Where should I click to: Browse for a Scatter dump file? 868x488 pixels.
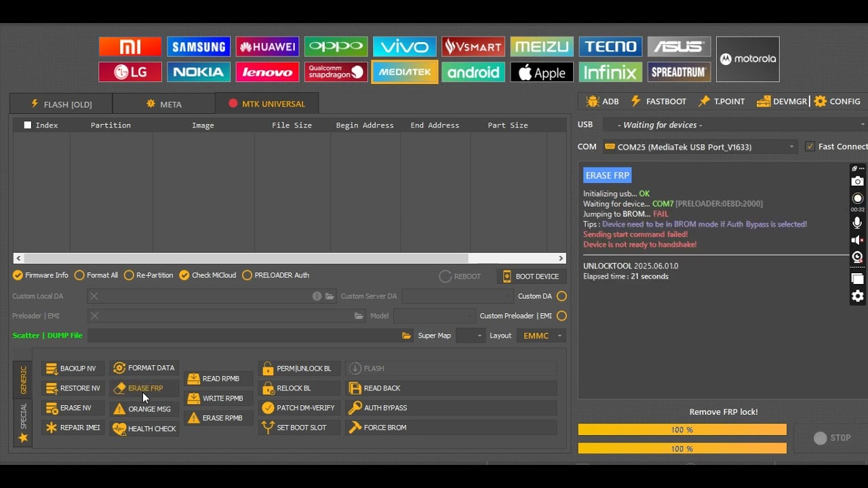[x=407, y=335]
